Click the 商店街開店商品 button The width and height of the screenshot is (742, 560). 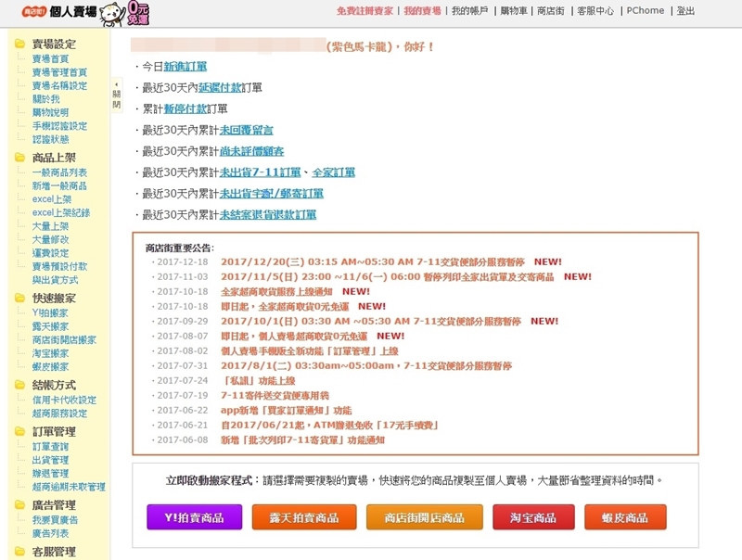point(425,517)
